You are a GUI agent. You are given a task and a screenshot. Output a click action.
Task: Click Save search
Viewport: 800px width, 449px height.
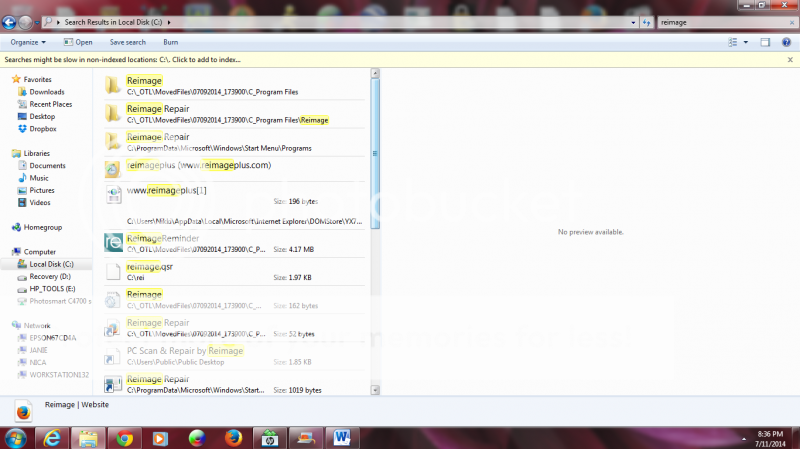(x=128, y=42)
